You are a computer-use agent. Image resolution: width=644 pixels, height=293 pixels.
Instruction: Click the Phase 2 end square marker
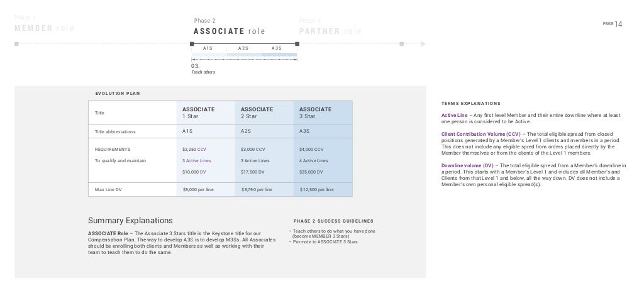[297, 43]
